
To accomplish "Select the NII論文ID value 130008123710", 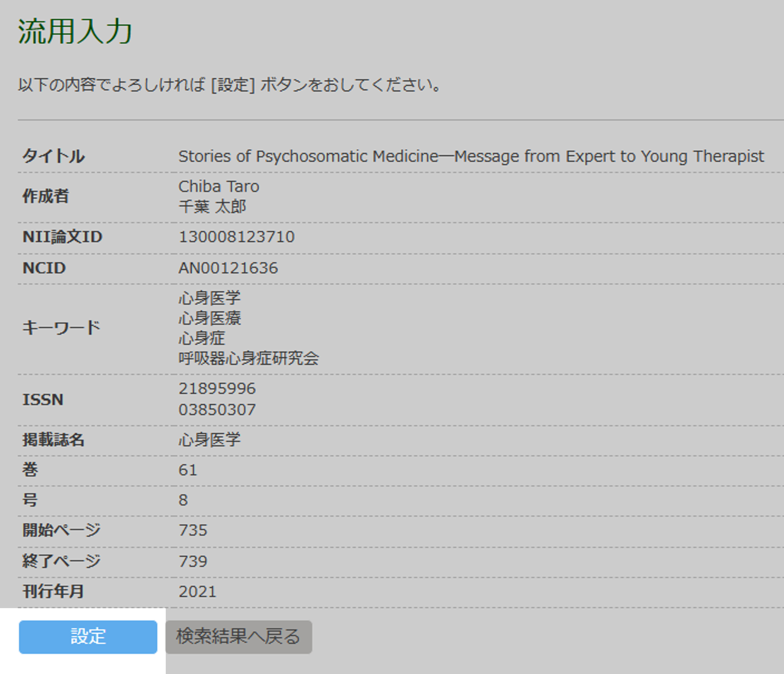I will tap(236, 237).
